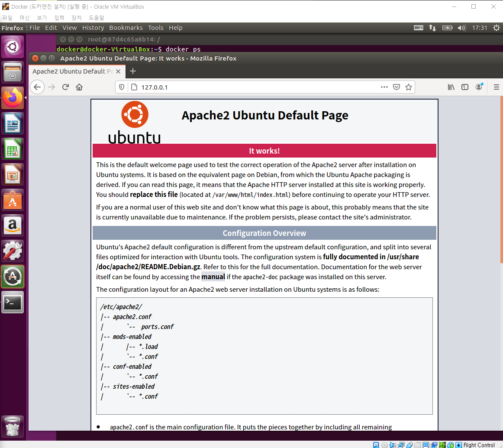Screen dimensions: 503x448
Task: Open Library history and bookmarks icon
Action: coord(451,87)
